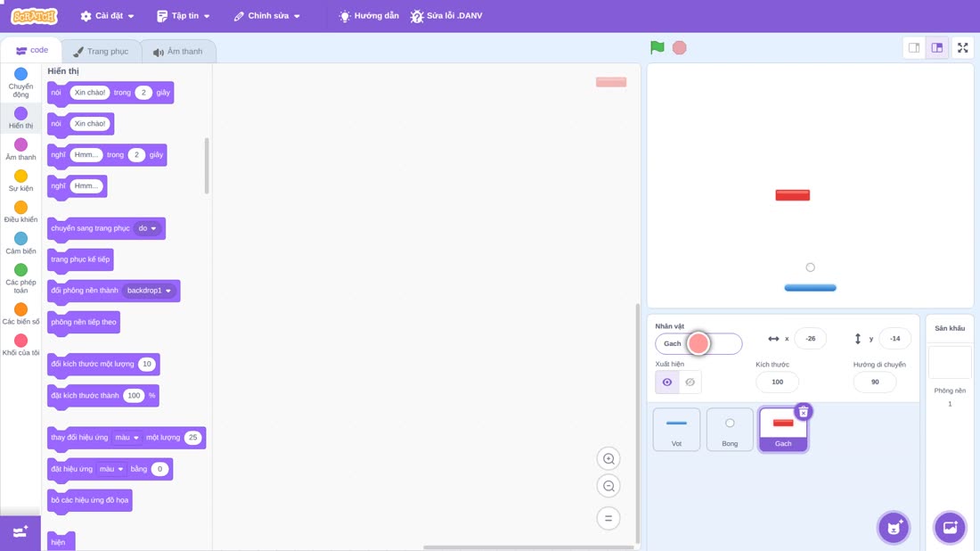Viewport: 980px width, 551px height.
Task: Select the Các biến số block category
Action: coord(20,313)
